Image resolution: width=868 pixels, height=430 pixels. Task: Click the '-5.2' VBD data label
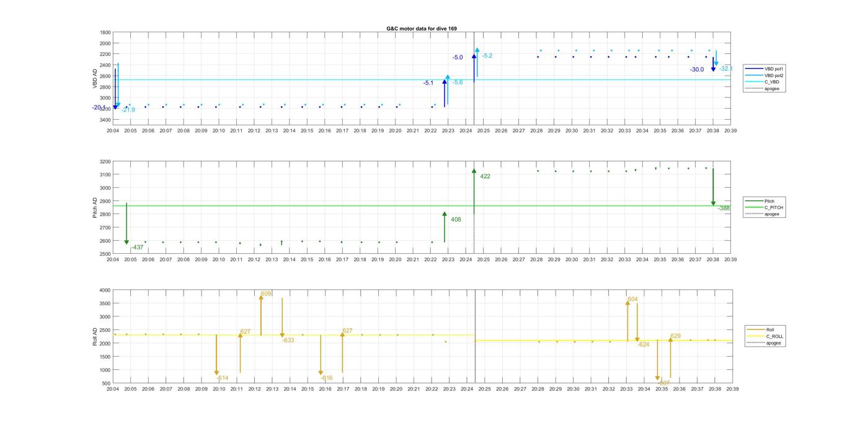(x=487, y=56)
